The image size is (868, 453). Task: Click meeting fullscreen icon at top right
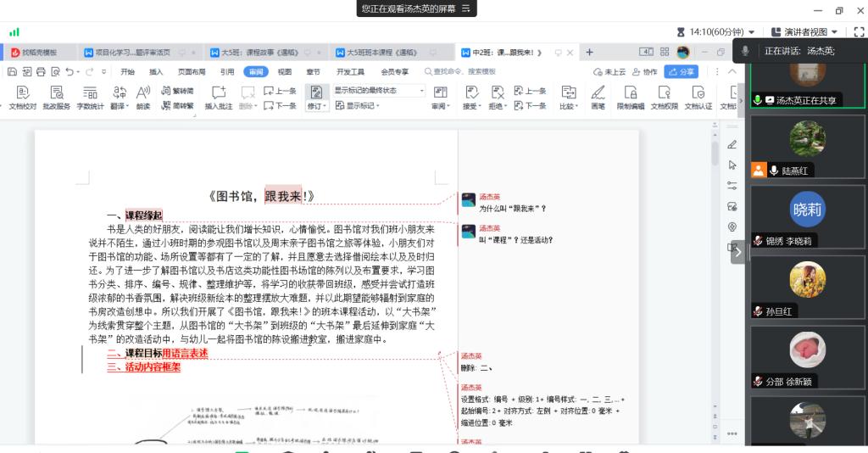coord(859,32)
